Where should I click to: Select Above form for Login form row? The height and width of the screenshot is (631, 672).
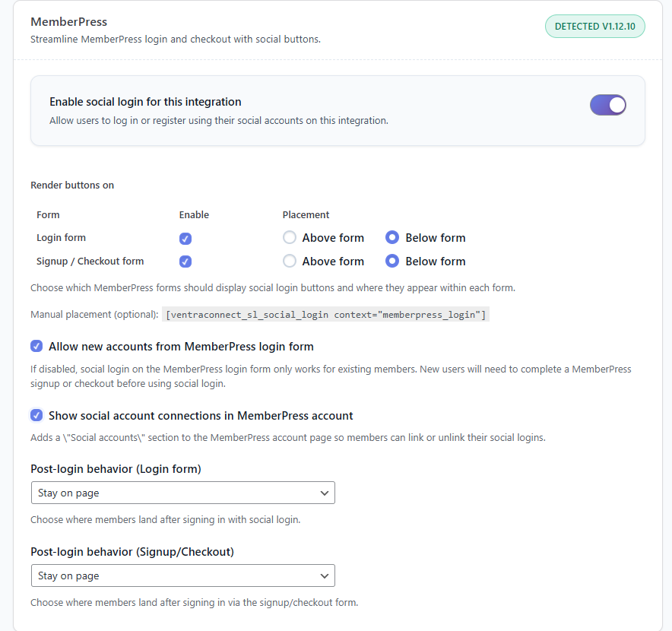[290, 238]
